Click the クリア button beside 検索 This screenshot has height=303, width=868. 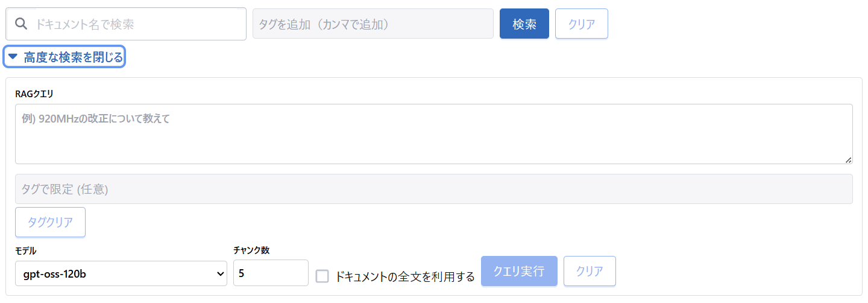pos(582,24)
